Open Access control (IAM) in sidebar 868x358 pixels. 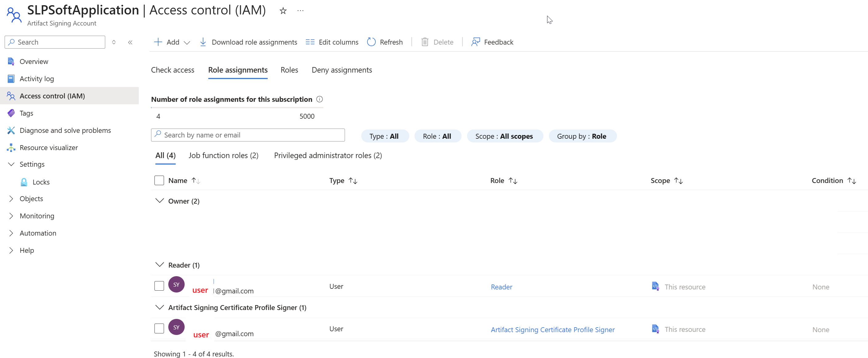[x=70, y=96]
